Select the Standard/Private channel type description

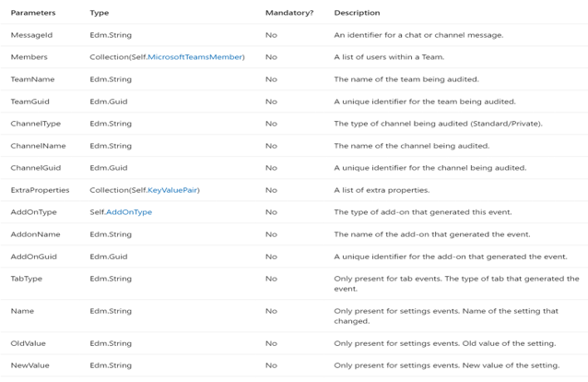point(438,124)
